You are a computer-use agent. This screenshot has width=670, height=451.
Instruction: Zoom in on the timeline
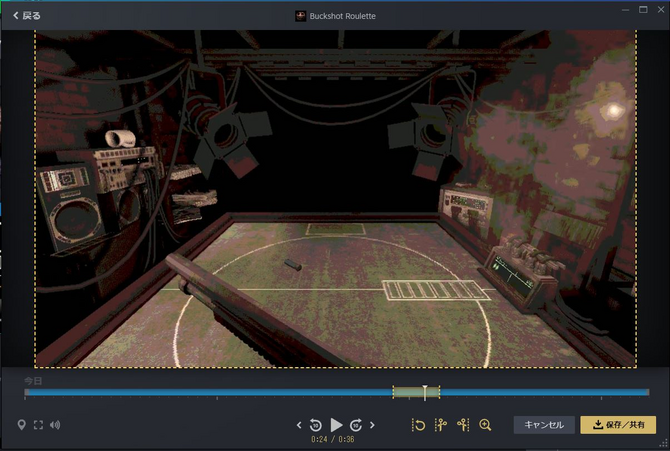pos(486,425)
